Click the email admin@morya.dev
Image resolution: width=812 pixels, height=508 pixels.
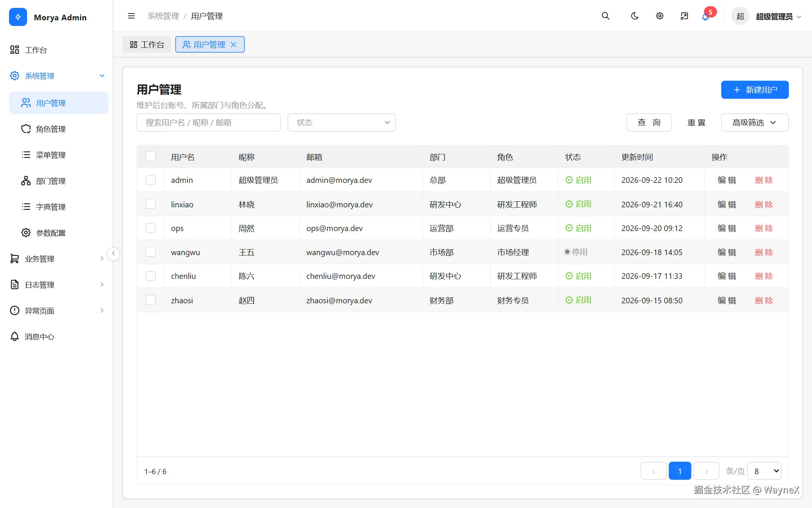(339, 180)
